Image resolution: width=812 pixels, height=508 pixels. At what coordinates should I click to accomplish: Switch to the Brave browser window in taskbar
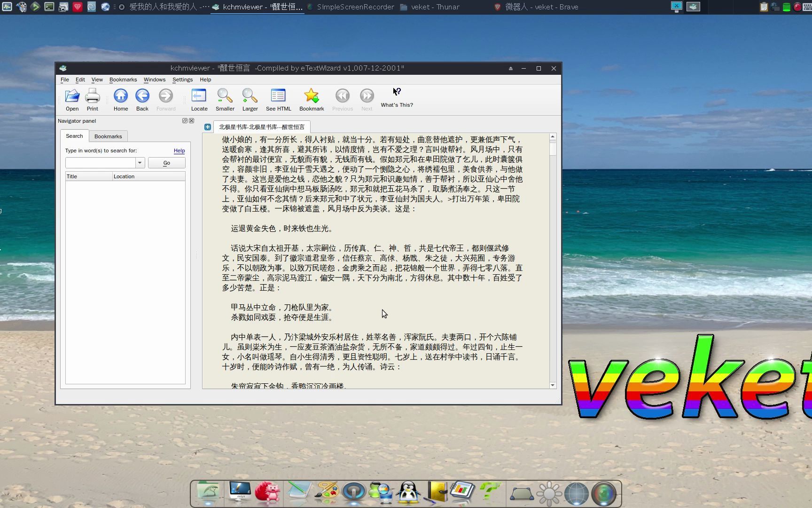[536, 7]
